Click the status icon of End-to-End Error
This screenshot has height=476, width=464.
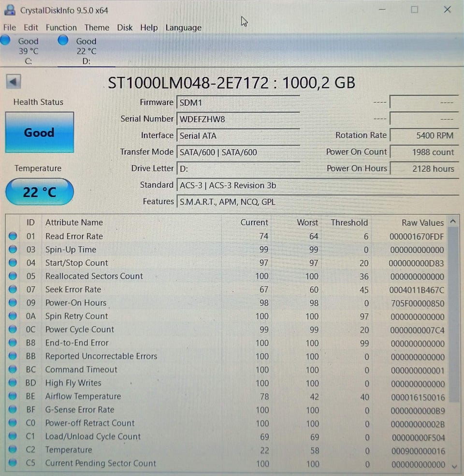(13, 343)
